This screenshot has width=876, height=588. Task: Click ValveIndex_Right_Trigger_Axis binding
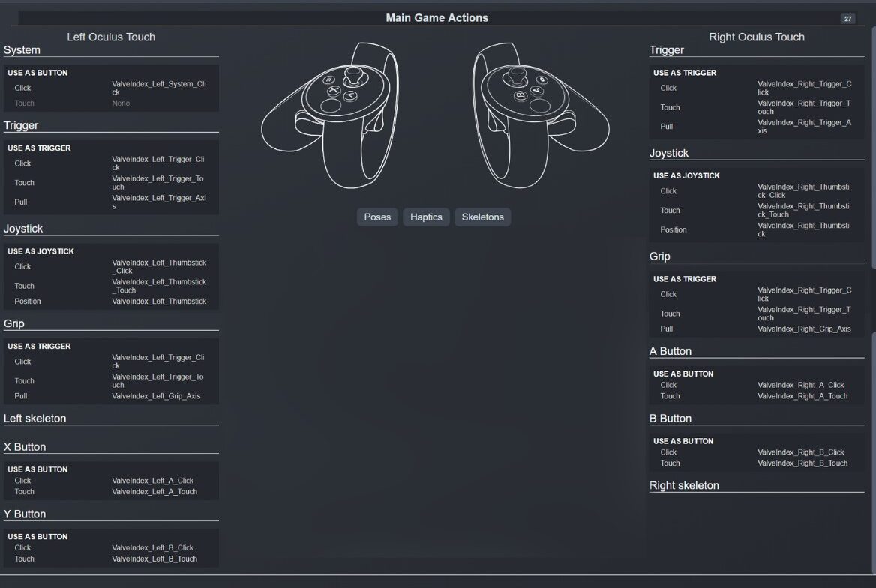[805, 126]
